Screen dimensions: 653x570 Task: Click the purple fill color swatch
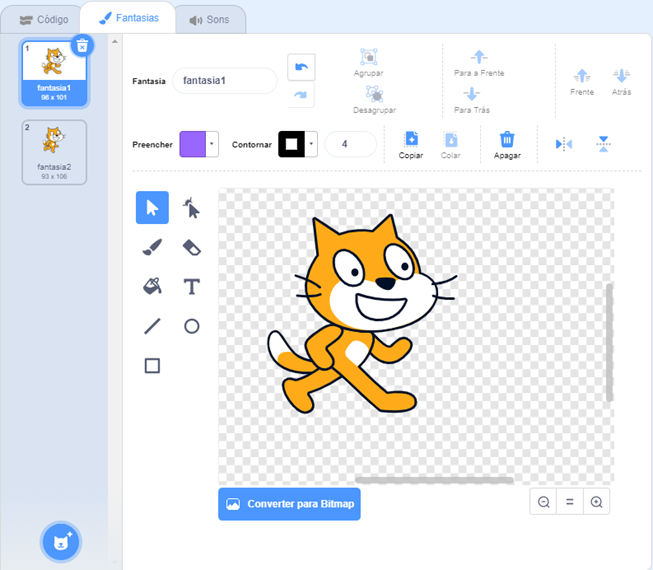click(x=192, y=144)
